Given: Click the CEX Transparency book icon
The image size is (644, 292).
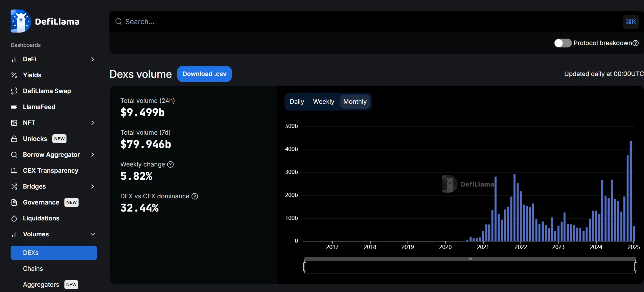Looking at the screenshot, I should point(14,171).
